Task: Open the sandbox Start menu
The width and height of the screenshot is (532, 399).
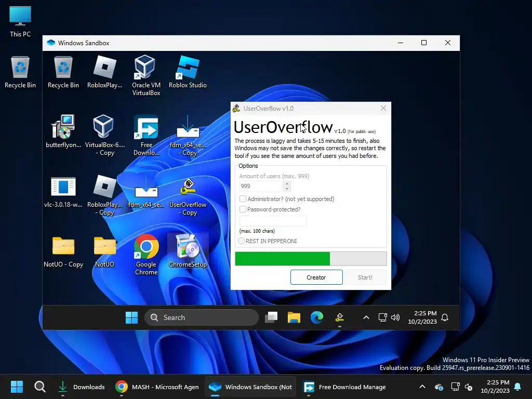Action: pos(131,317)
